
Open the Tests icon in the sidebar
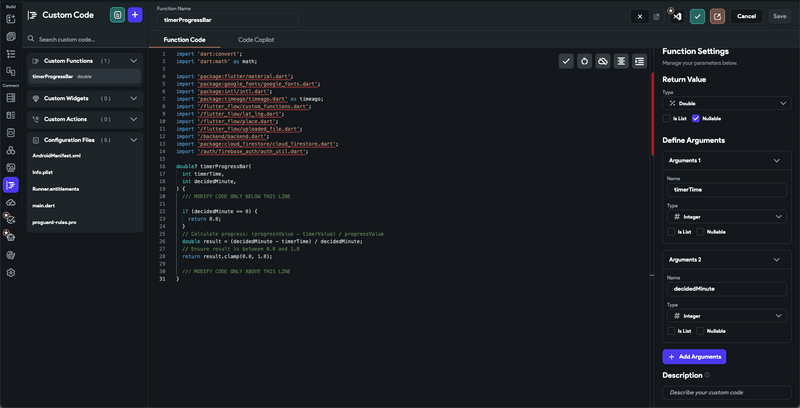point(11,220)
